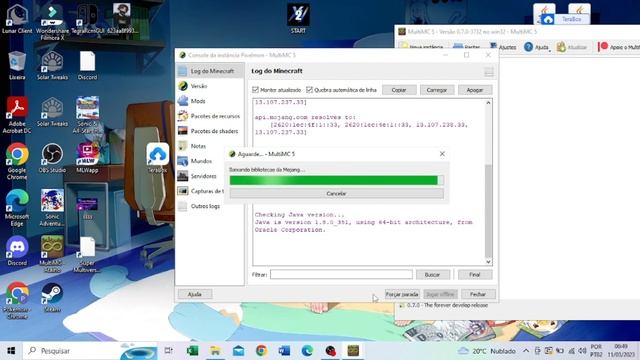Select Microsoft Edge desktop shortcut
Screen dimensions: 640x360
coord(17,208)
